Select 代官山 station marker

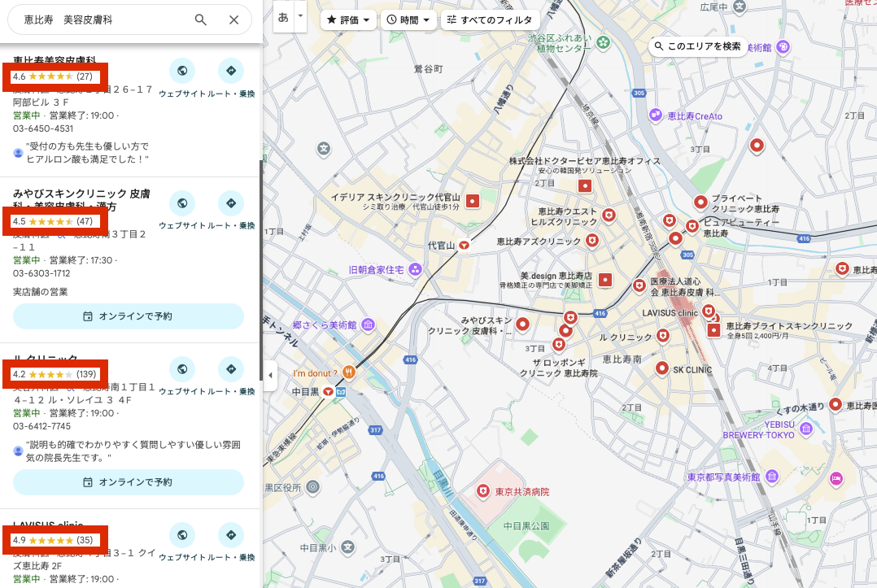click(x=464, y=245)
